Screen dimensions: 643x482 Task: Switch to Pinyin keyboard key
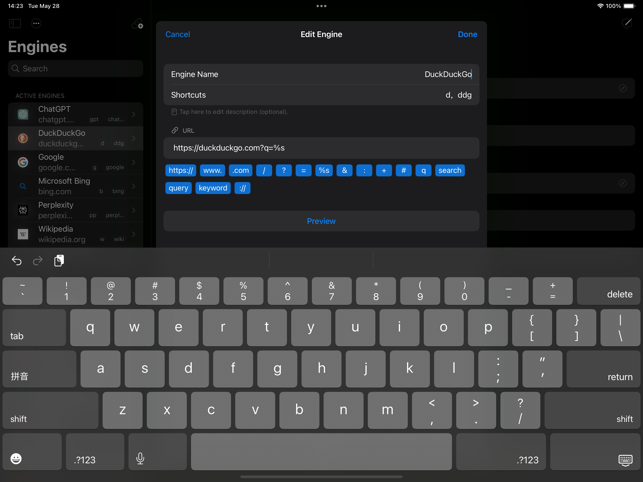point(39,369)
